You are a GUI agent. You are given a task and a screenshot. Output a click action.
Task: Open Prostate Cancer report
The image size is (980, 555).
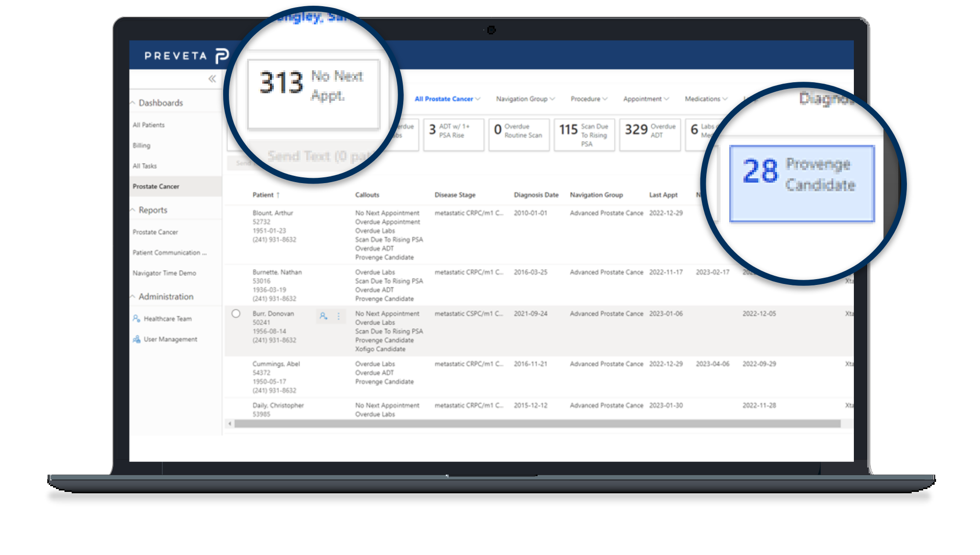coord(155,232)
